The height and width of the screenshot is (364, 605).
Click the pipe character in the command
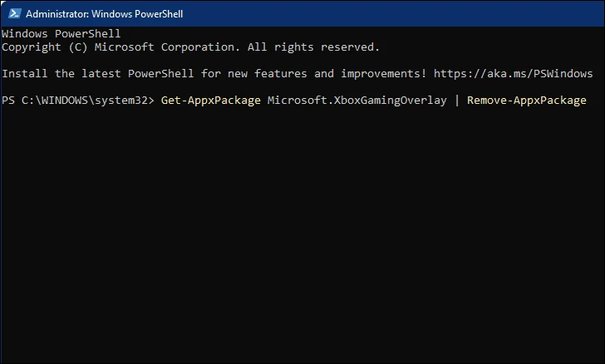[456, 101]
